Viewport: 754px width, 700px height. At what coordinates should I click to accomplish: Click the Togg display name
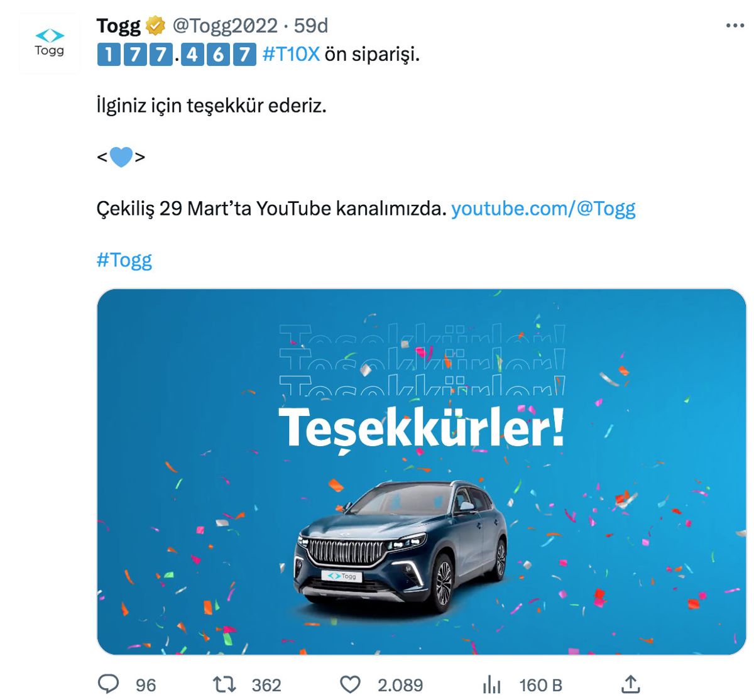click(118, 26)
